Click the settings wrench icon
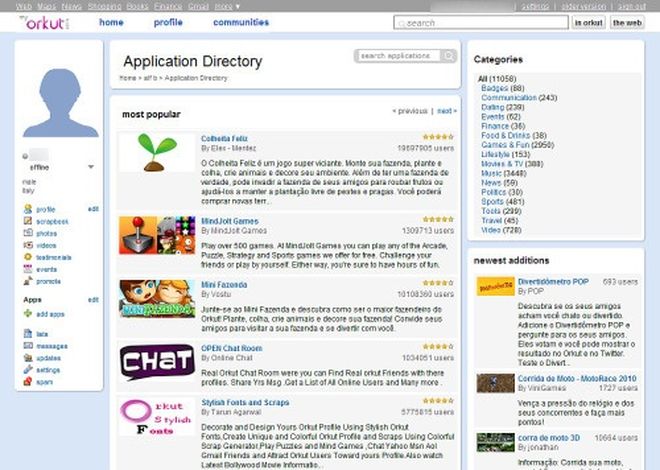The height and width of the screenshot is (470, 660). [28, 369]
